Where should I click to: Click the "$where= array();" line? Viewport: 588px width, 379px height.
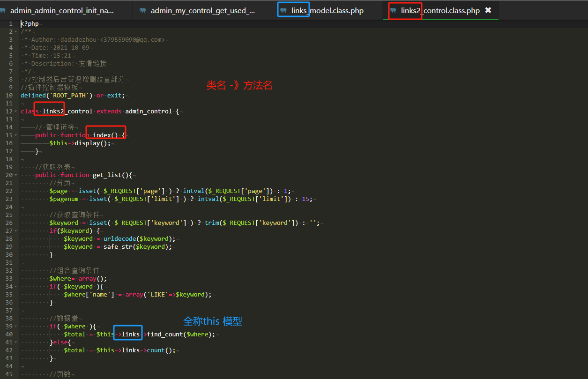(78, 279)
